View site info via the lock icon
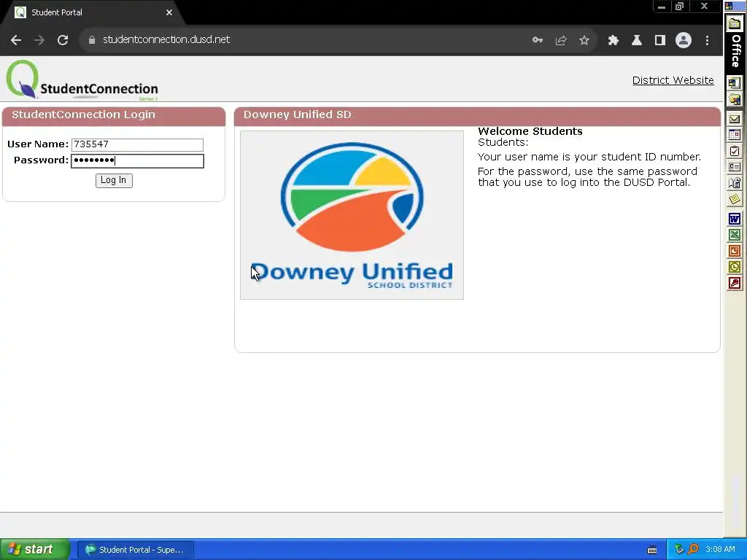The height and width of the screenshot is (560, 747). click(x=92, y=40)
